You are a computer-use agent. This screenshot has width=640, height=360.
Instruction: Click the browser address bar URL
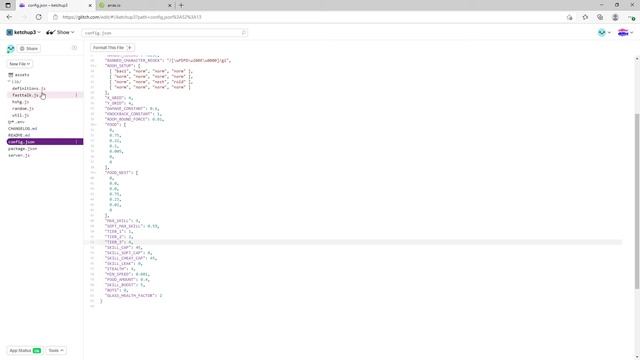tap(132, 17)
